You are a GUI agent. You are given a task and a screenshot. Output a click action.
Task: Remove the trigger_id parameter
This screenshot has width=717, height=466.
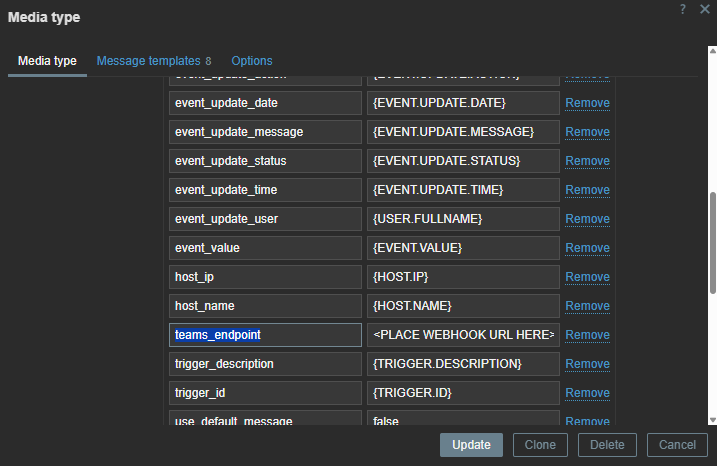click(x=587, y=393)
